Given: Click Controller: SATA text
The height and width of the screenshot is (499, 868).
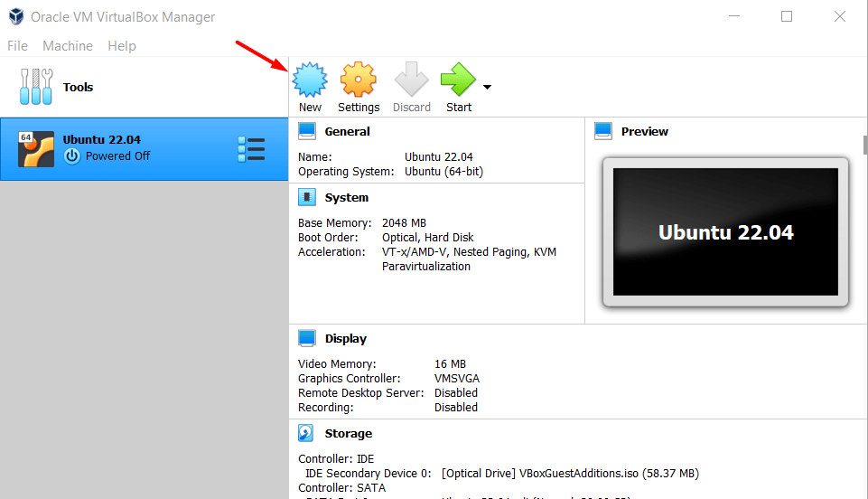Looking at the screenshot, I should pyautogui.click(x=341, y=488).
